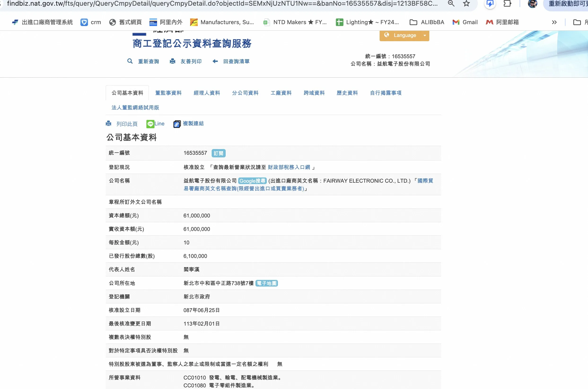Click the 訂閱 subscribe button

218,153
